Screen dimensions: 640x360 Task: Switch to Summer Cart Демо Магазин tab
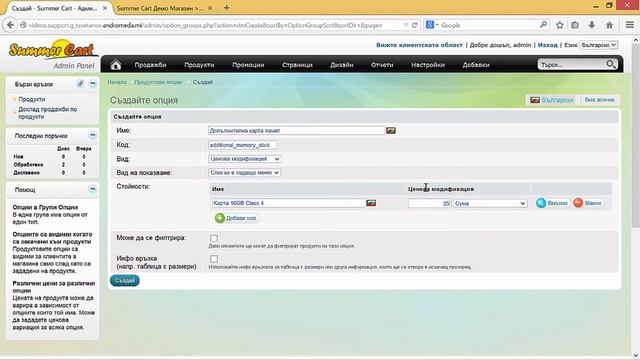coord(160,8)
